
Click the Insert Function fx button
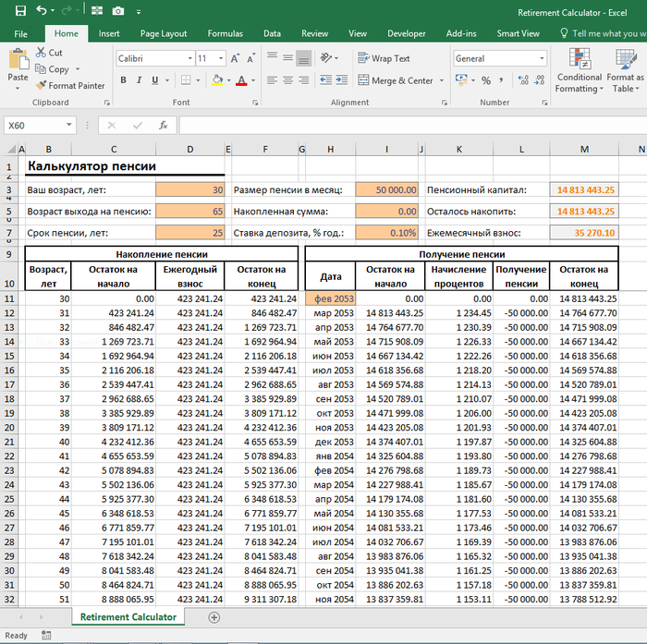coord(163,125)
